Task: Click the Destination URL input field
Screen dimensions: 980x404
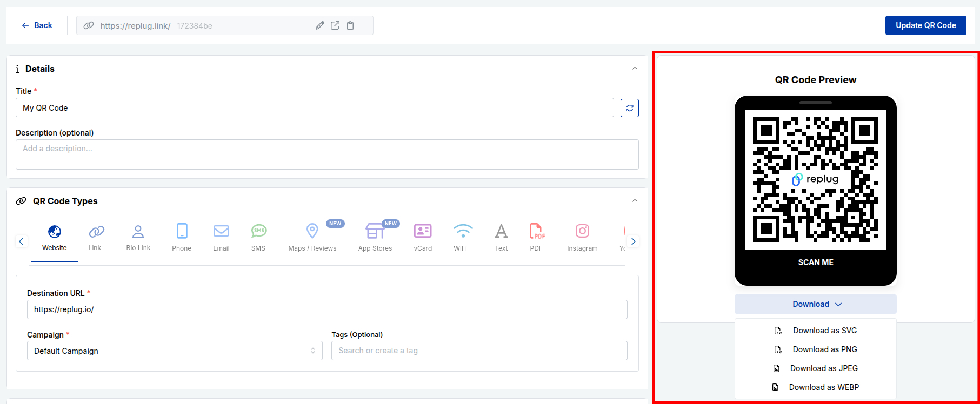Action: pyautogui.click(x=327, y=309)
